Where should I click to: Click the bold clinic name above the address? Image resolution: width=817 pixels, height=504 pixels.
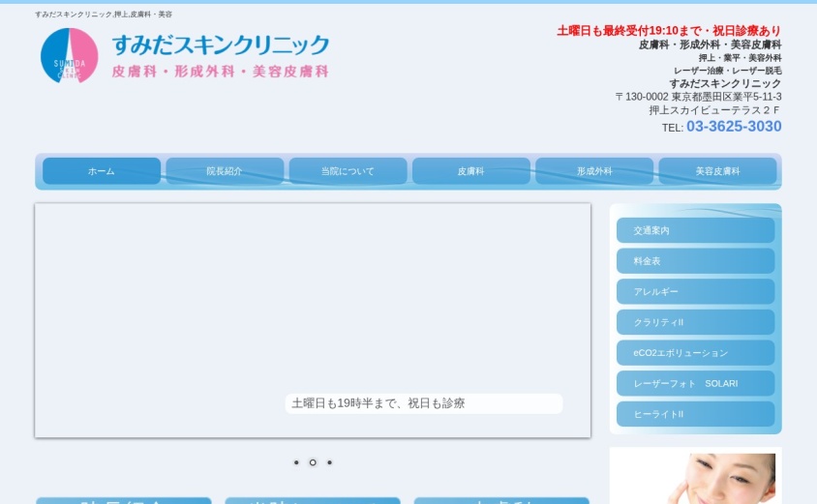725,83
